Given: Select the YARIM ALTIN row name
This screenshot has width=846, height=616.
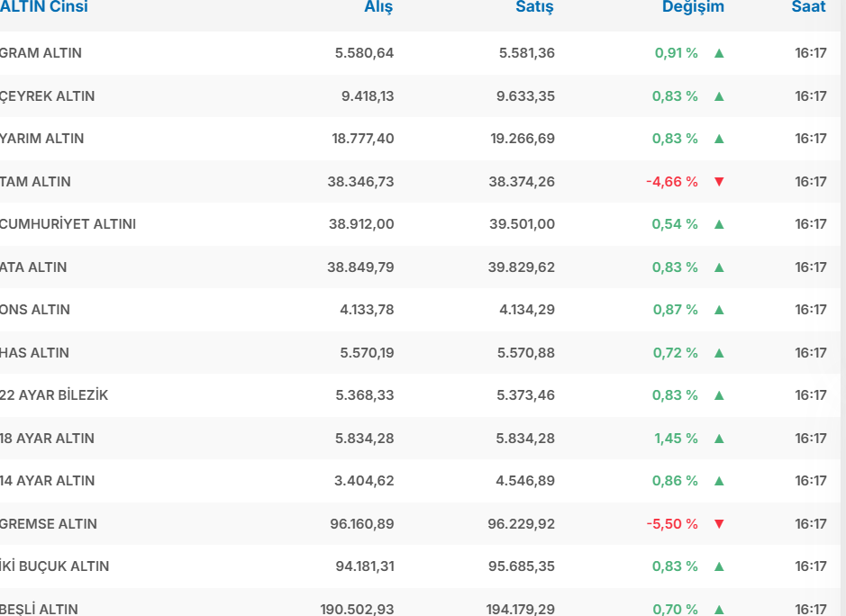Looking at the screenshot, I should pyautogui.click(x=42, y=139).
